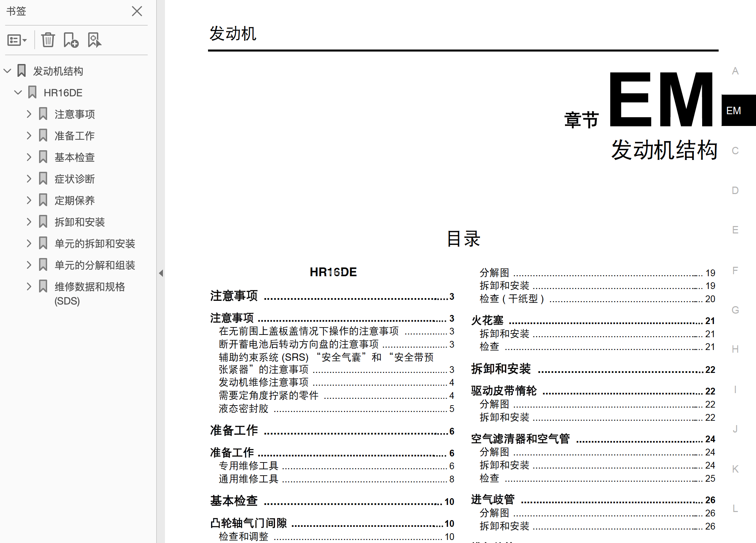Expand the 准备工作 bookmark
Image resolution: width=756 pixels, height=543 pixels.
click(29, 136)
